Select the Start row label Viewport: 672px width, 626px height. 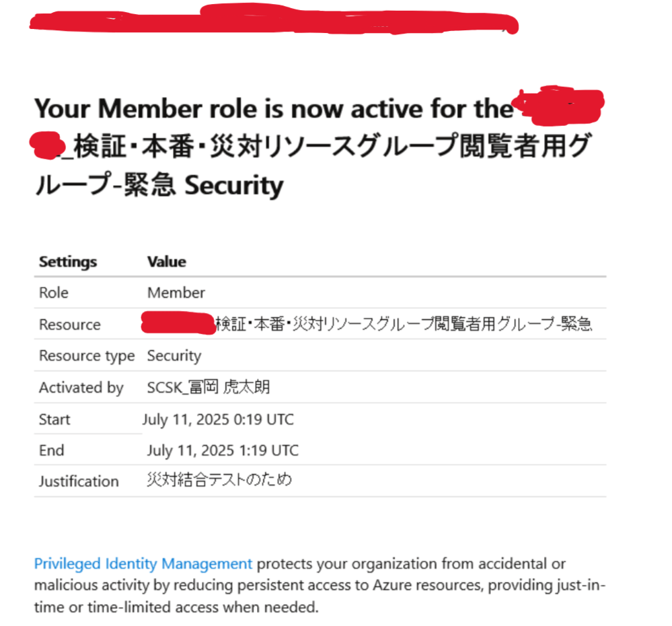tap(54, 419)
